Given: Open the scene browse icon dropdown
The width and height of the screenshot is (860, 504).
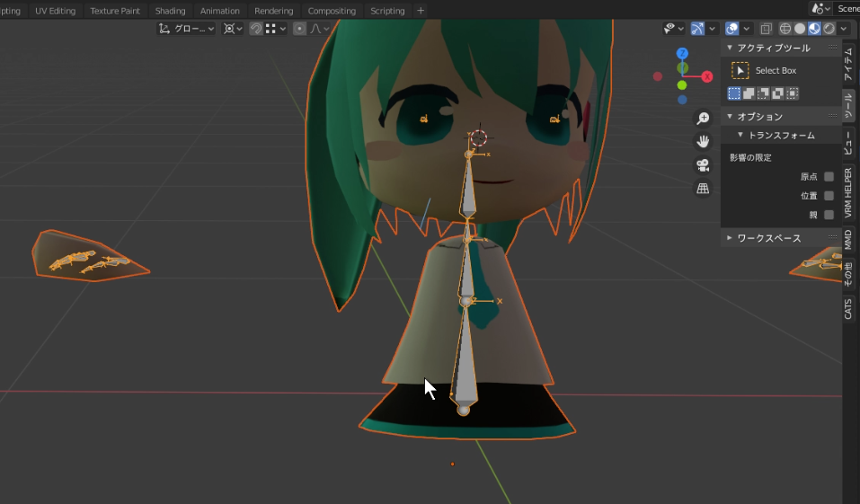Looking at the screenshot, I should click(820, 9).
